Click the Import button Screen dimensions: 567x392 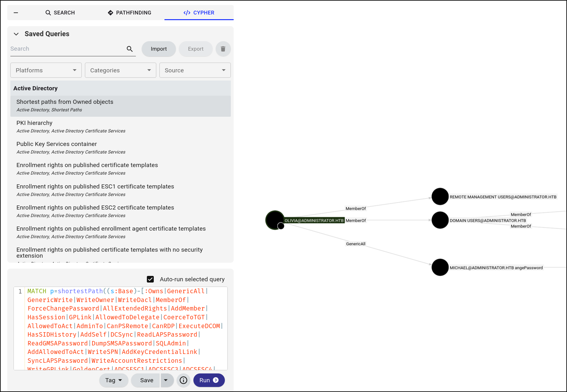click(158, 49)
